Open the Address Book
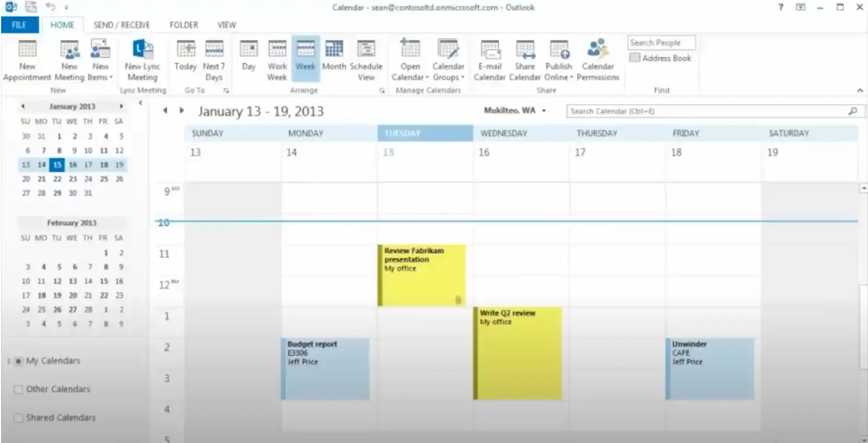Viewport: 868px width, 443px height. click(x=660, y=58)
